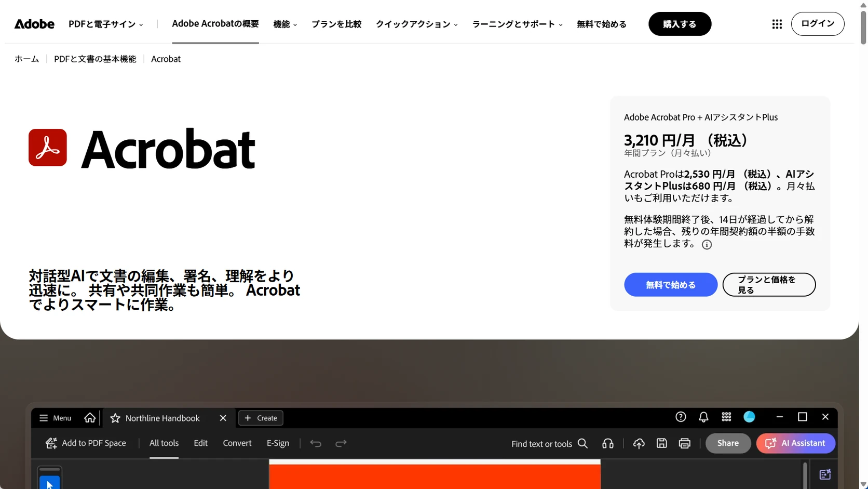868x489 pixels.
Task: Select Adobe Acrobatの概要 tab
Action: tap(215, 24)
